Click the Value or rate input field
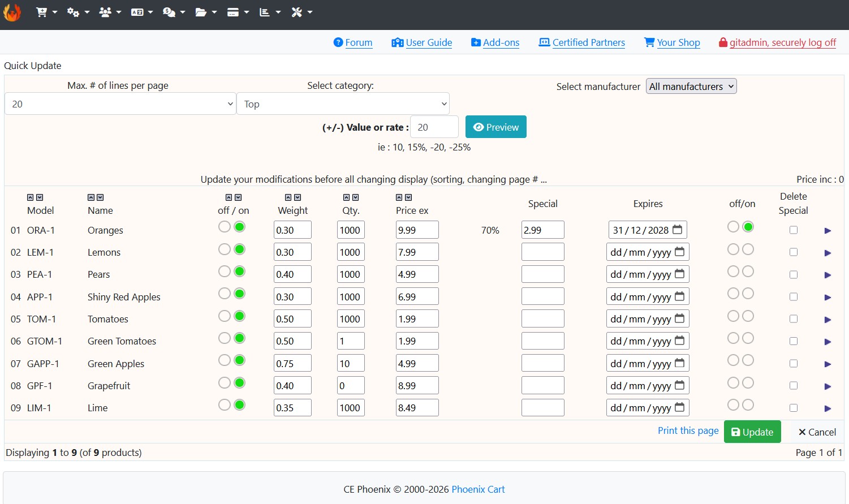Viewport: 849px width, 504px height. (434, 127)
